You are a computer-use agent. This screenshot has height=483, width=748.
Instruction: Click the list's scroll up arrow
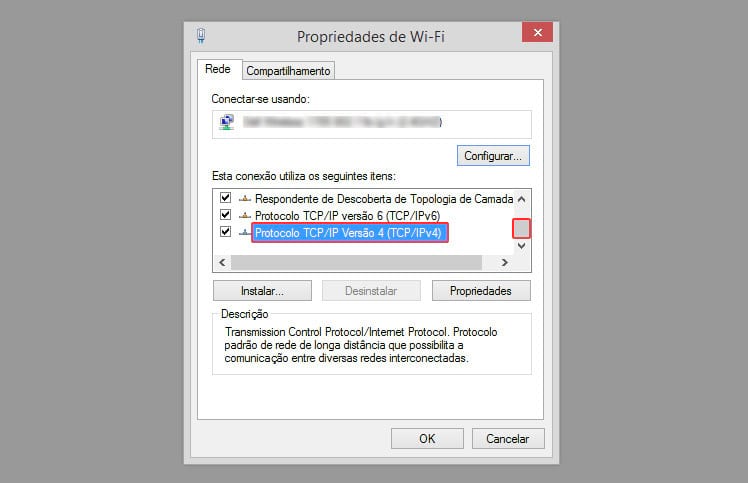click(x=521, y=199)
